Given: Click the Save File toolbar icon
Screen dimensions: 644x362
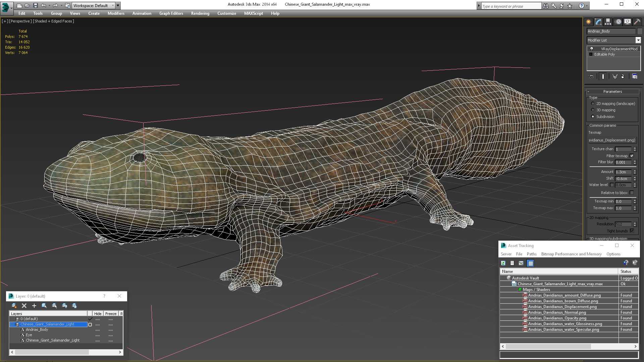Looking at the screenshot, I should click(35, 5).
